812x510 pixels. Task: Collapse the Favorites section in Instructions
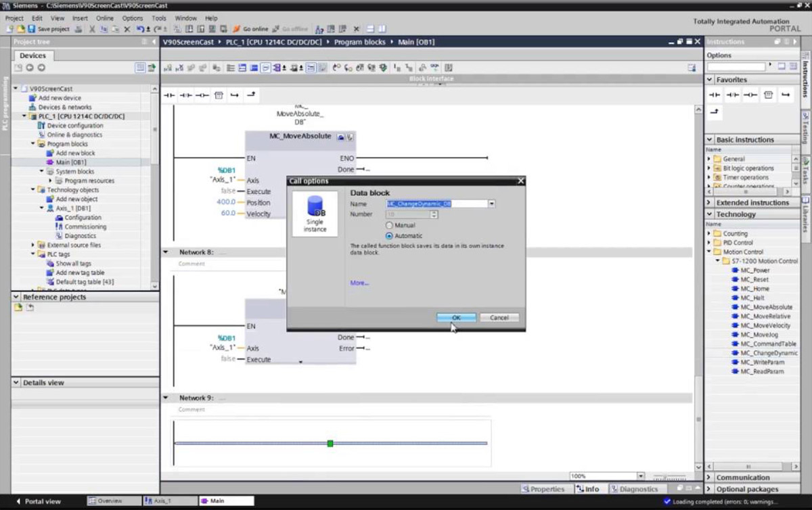(x=710, y=80)
